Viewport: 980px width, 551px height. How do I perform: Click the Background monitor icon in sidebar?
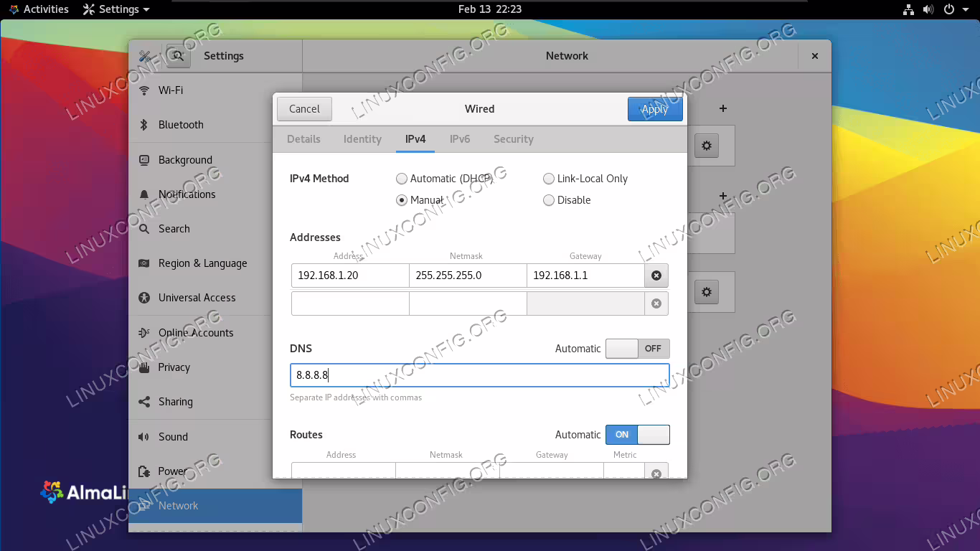tap(144, 160)
